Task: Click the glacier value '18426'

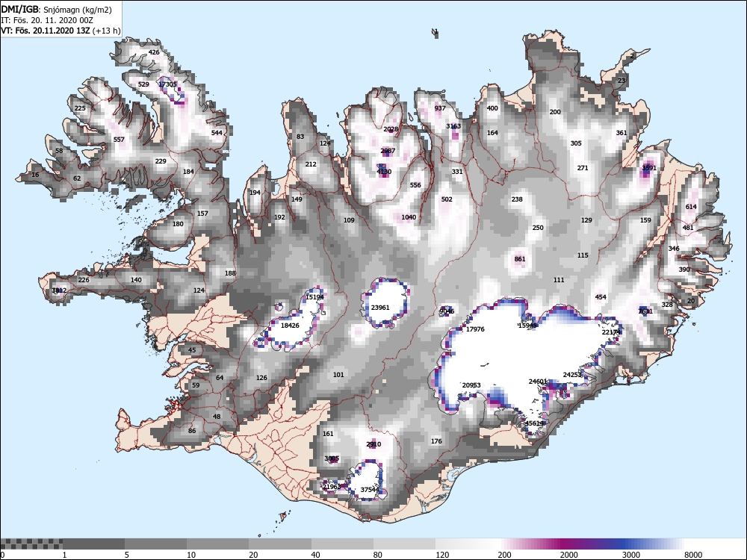Action: 290,326
